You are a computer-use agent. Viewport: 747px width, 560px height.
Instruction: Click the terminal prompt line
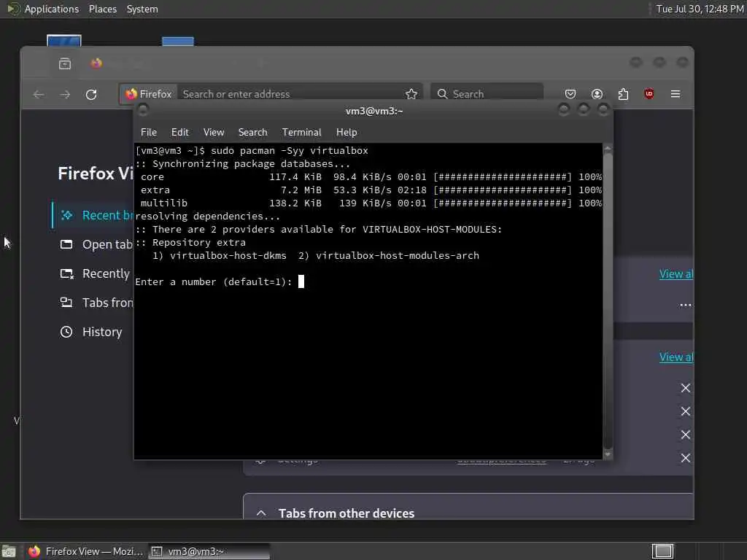tap(219, 282)
